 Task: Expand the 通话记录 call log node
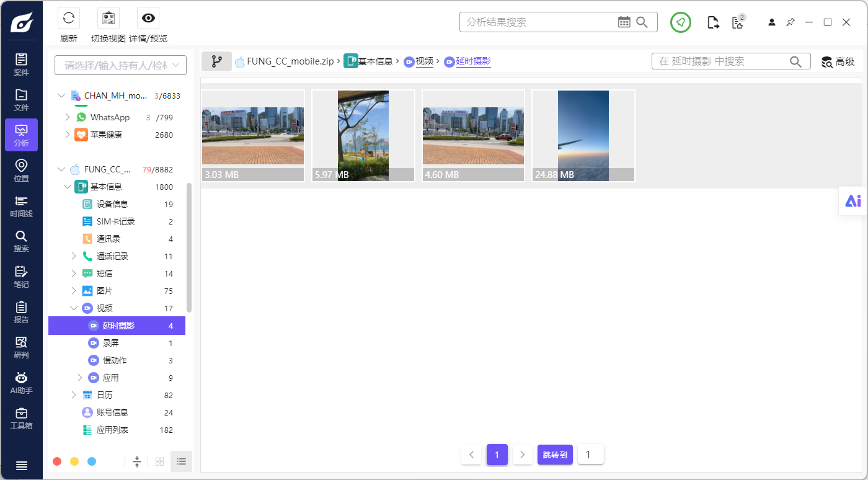(73, 256)
